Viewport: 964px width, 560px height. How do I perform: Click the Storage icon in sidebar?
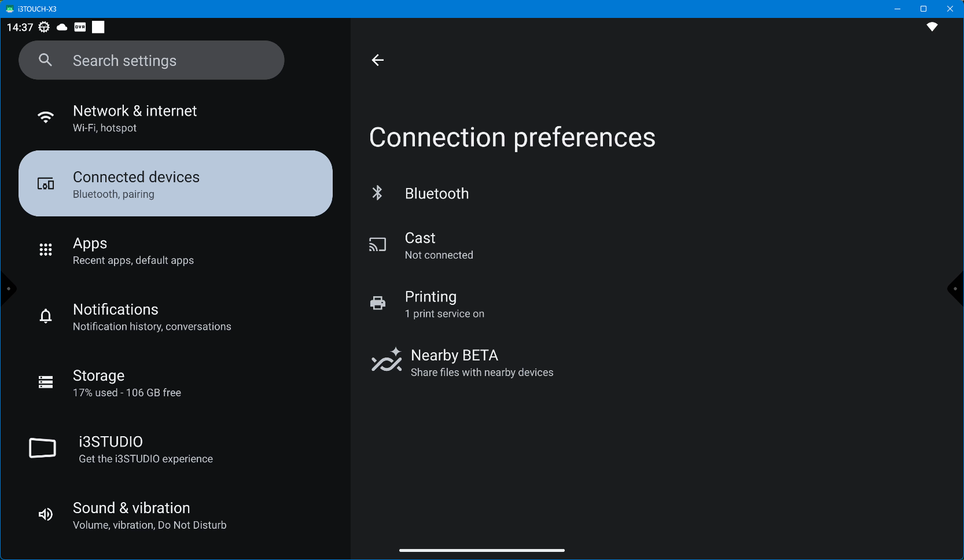pyautogui.click(x=46, y=382)
